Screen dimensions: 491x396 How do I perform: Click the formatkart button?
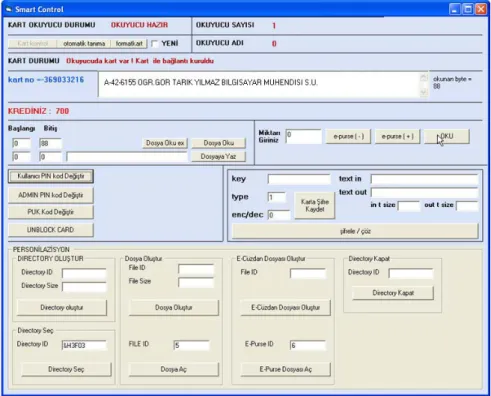click(x=129, y=44)
